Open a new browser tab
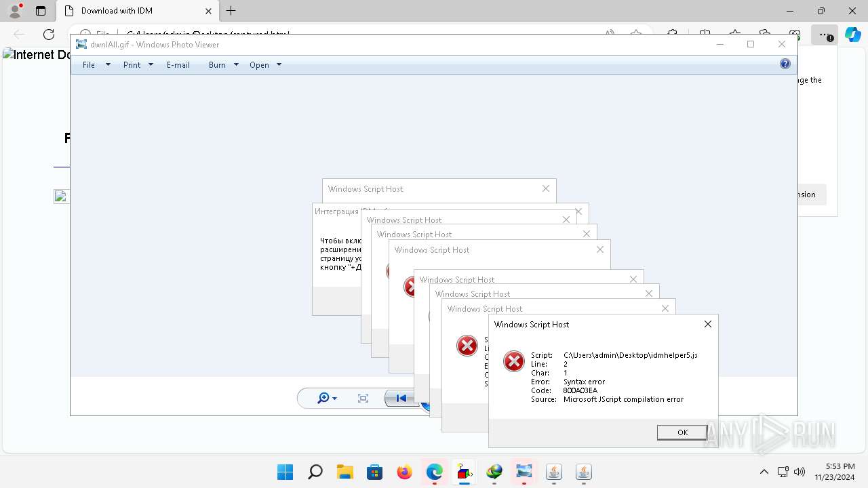 (x=231, y=11)
